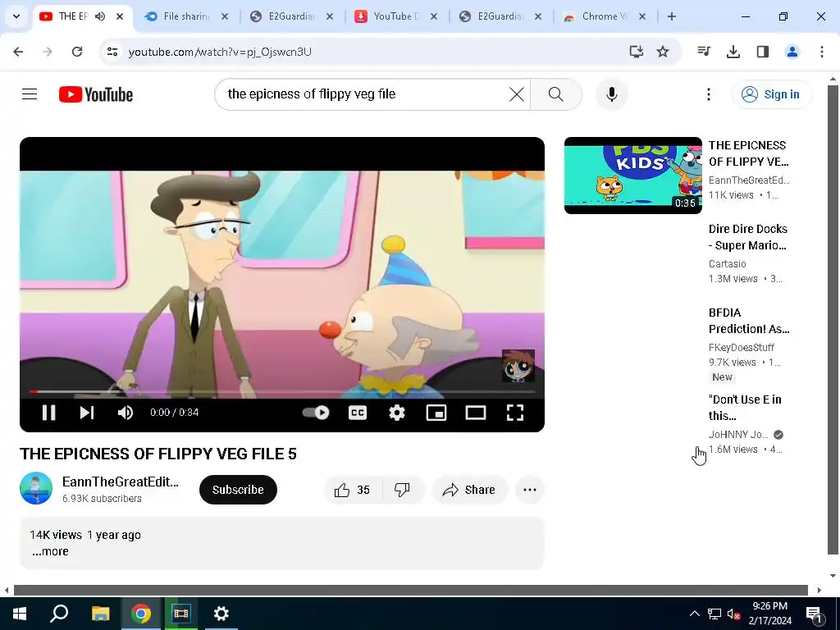The height and width of the screenshot is (630, 840).
Task: Subscribe to EannTheGreatEdit channel
Action: (238, 490)
